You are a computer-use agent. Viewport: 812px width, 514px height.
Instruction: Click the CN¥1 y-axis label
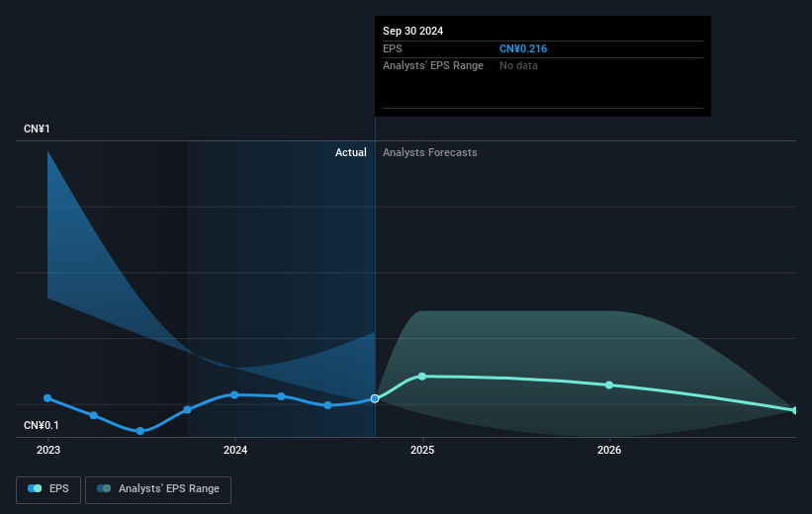pyautogui.click(x=37, y=128)
